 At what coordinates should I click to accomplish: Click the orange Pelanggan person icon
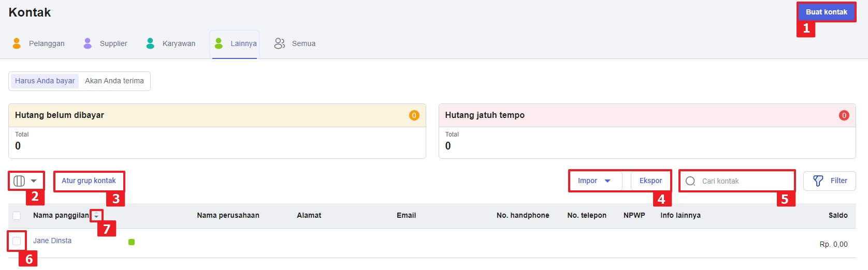pos(17,43)
